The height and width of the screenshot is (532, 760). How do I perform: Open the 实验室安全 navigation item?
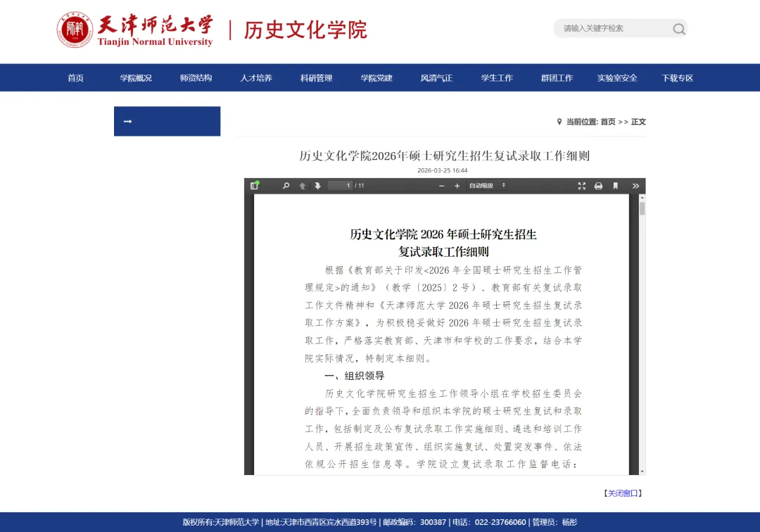[617, 78]
